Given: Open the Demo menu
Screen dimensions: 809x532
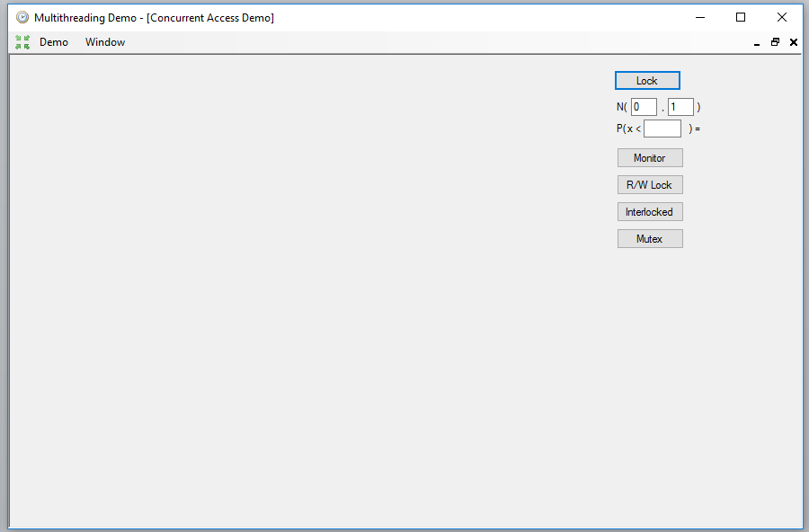Looking at the screenshot, I should 54,42.
